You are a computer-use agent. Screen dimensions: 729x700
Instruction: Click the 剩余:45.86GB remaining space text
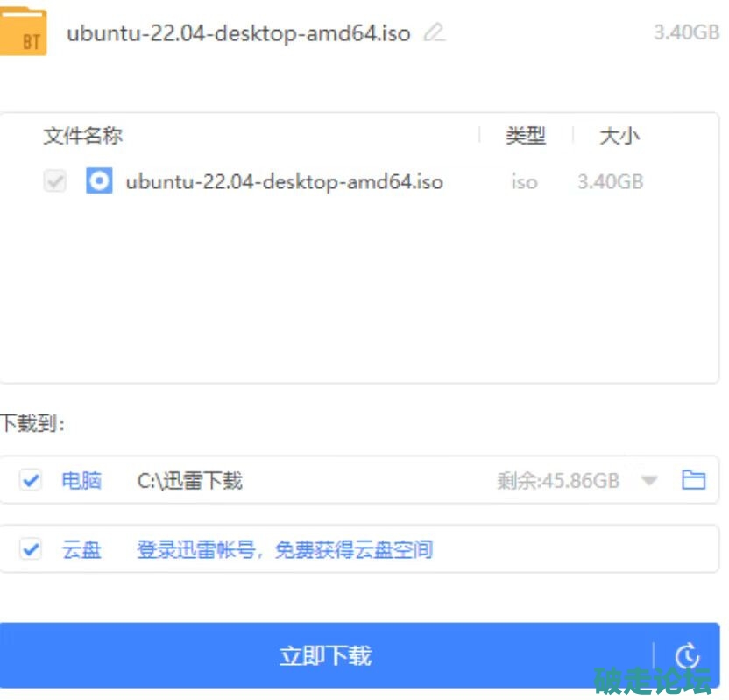tap(558, 481)
